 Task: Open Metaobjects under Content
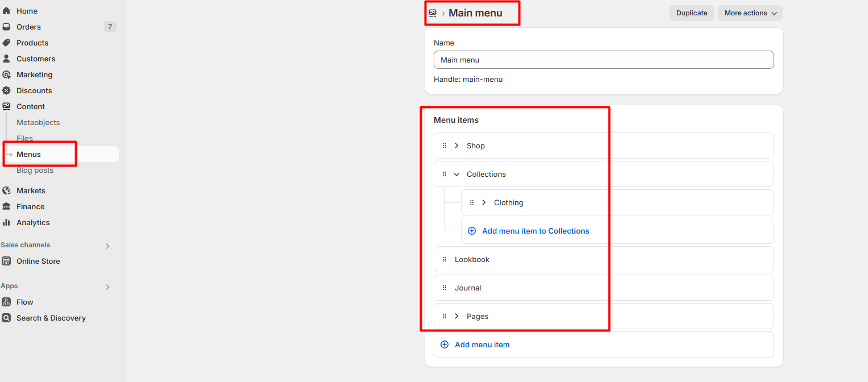point(38,122)
